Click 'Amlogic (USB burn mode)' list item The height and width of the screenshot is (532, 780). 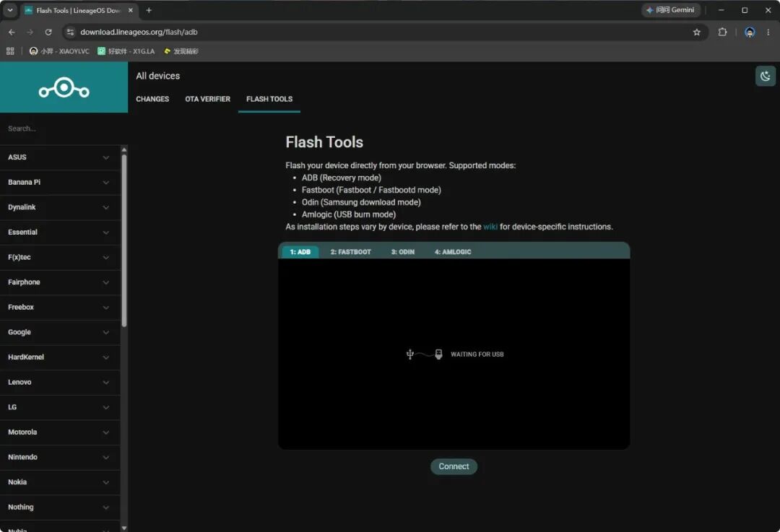point(349,215)
